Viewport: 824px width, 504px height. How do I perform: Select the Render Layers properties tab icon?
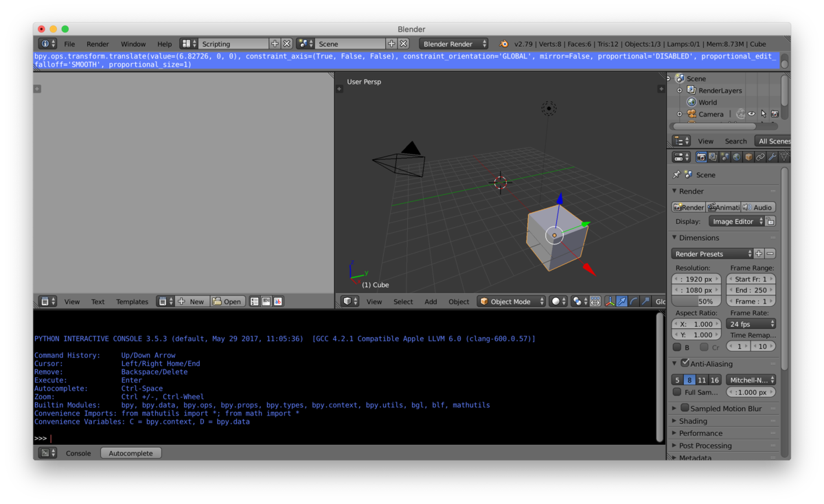(x=713, y=157)
